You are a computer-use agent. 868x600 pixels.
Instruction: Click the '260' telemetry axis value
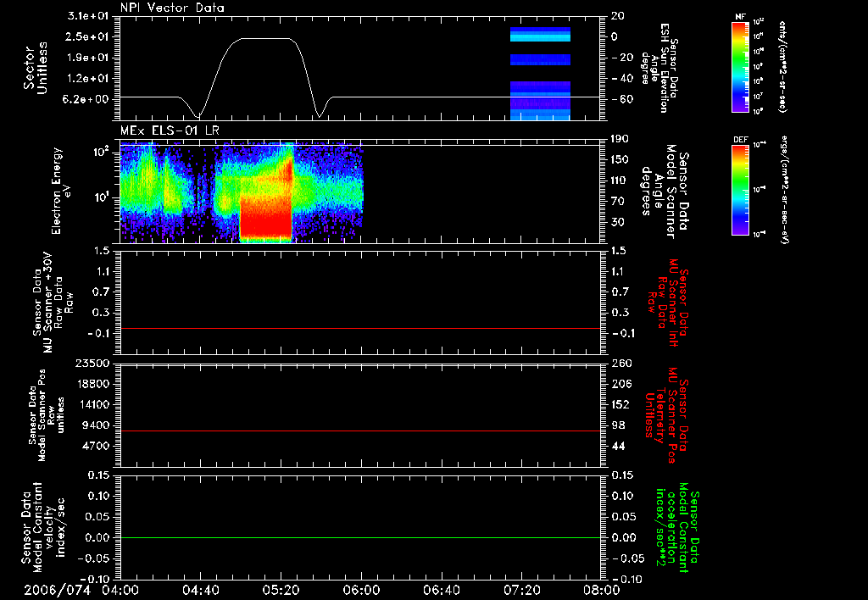coord(620,364)
